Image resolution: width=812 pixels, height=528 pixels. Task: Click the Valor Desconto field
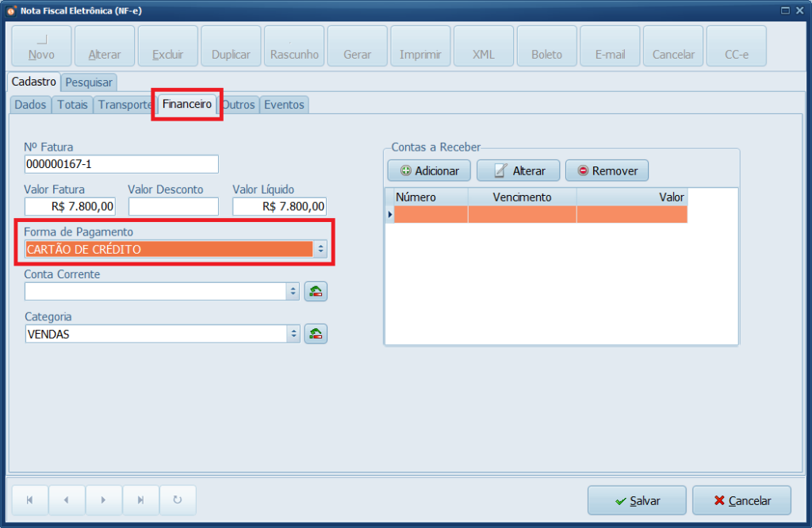pyautogui.click(x=174, y=207)
